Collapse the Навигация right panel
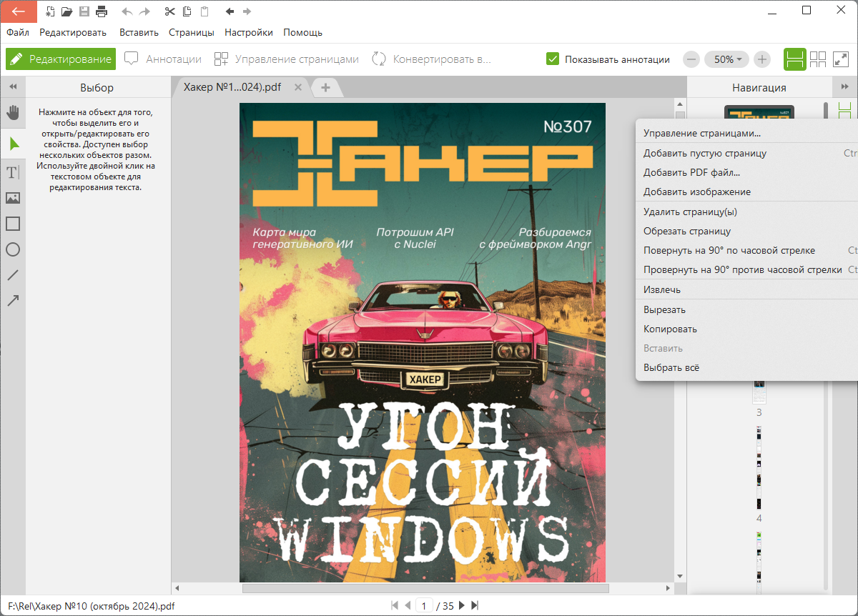This screenshot has height=616, width=858. [x=845, y=87]
